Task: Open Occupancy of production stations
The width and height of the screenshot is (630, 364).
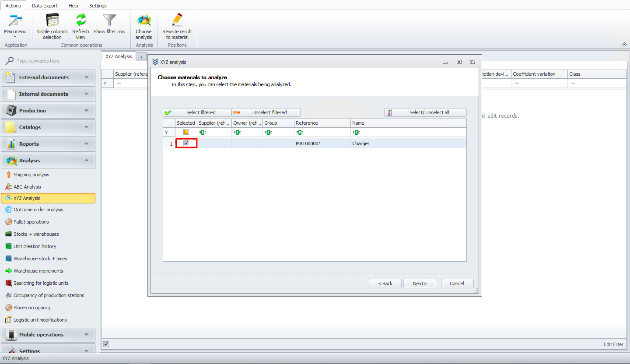Action: point(49,295)
